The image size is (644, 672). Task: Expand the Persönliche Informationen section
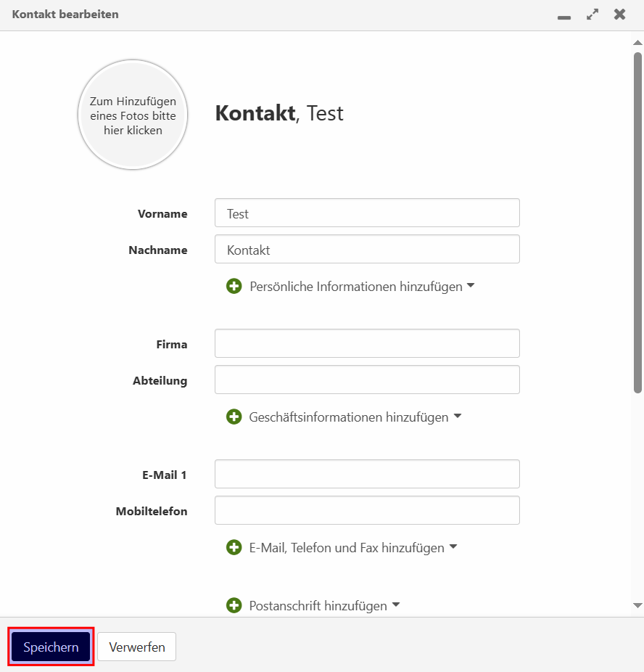click(471, 286)
